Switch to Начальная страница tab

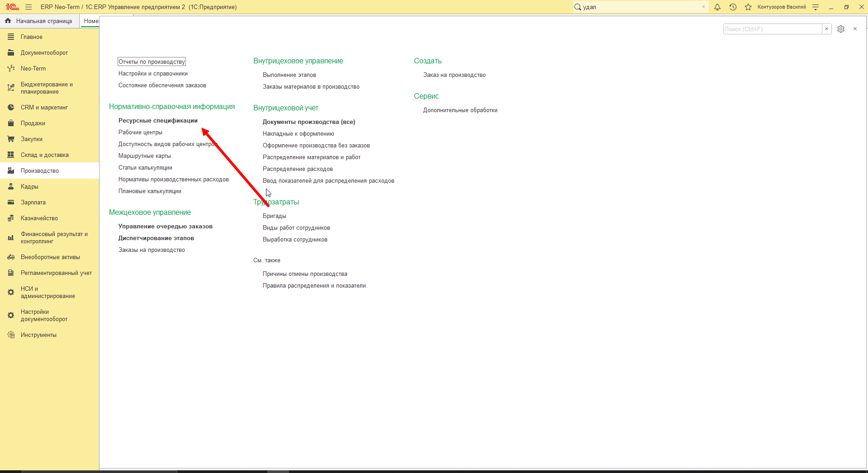tap(39, 21)
